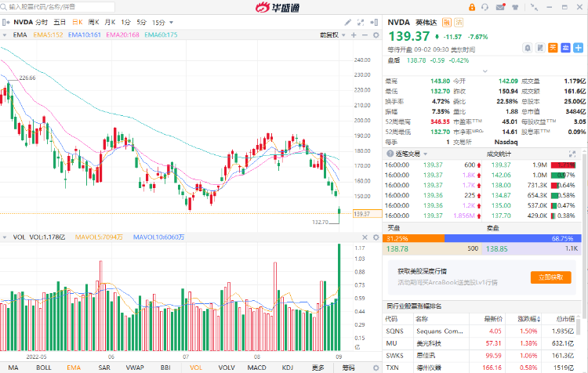The image size is (588, 373).
Task: Open bottom indicator bar settings gear
Action: click(376, 368)
